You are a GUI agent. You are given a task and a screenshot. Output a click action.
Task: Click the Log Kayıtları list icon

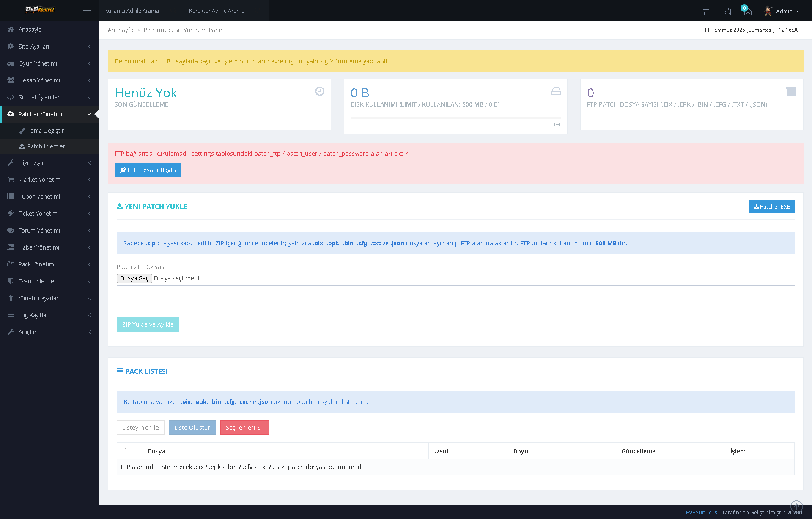coord(11,315)
